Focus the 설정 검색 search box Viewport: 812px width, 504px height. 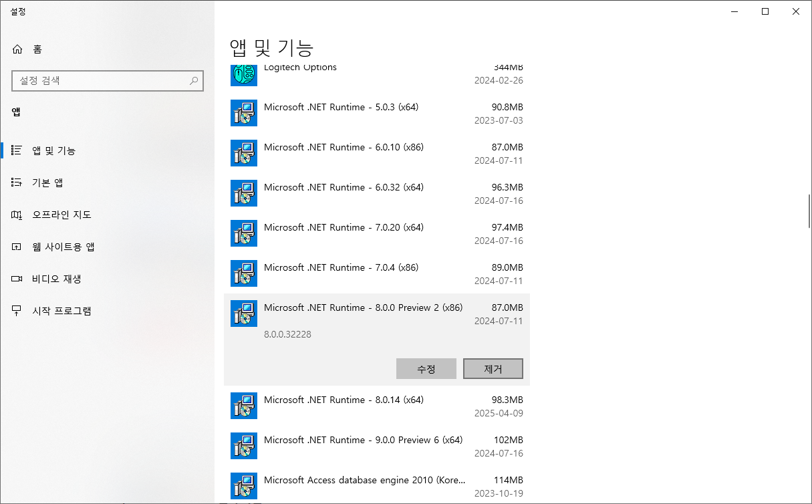108,81
